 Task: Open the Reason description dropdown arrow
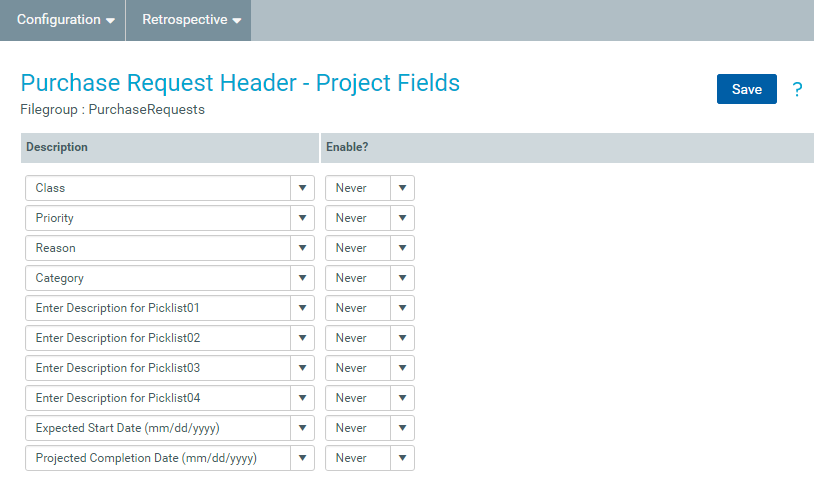(x=302, y=248)
